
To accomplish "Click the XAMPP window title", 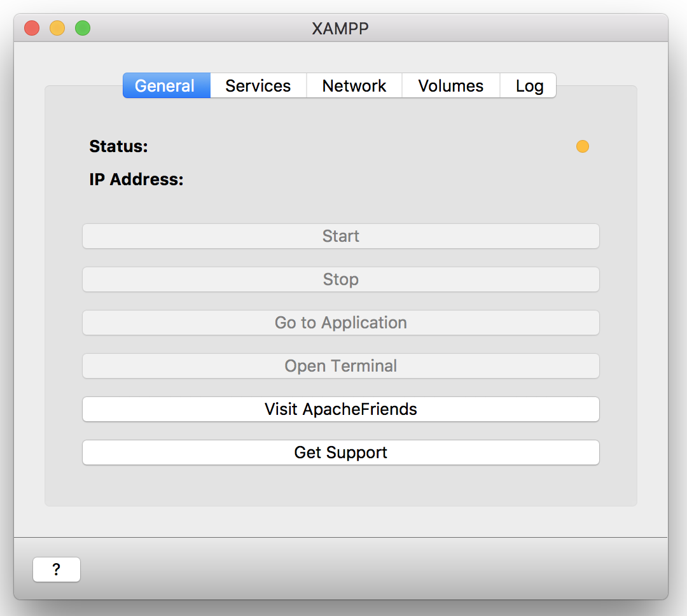I will [x=340, y=28].
